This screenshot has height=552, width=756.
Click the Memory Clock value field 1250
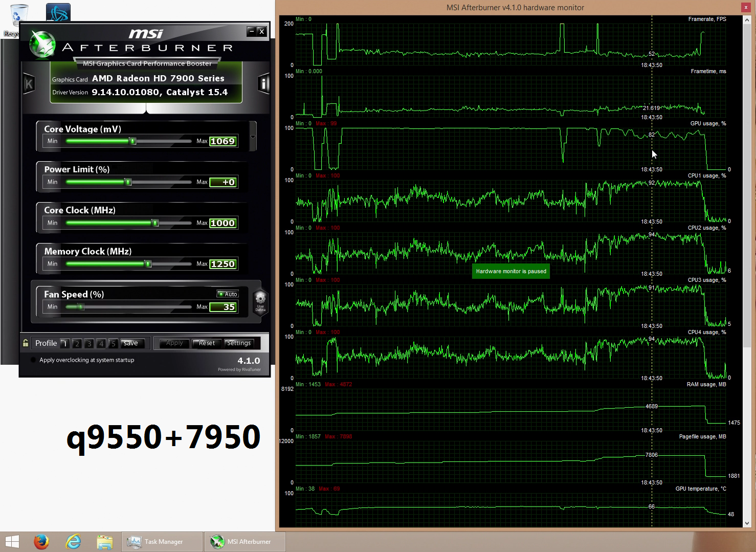(x=223, y=264)
